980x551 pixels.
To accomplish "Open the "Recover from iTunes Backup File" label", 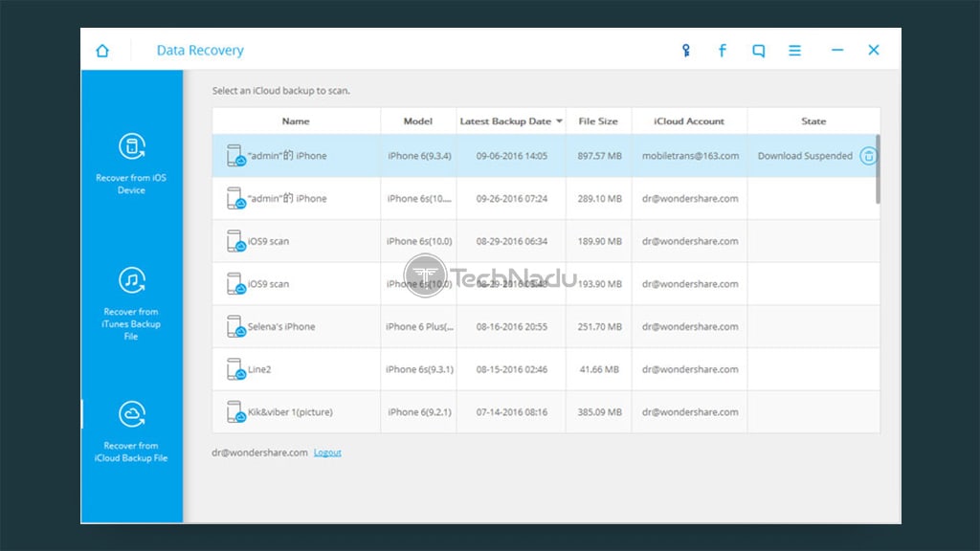I will tap(131, 323).
